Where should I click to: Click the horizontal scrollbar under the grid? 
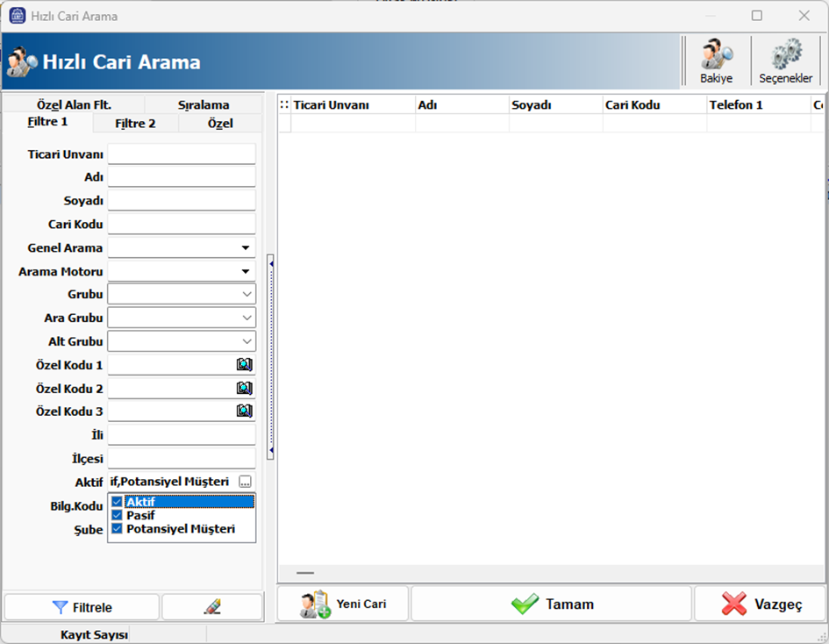(x=305, y=573)
